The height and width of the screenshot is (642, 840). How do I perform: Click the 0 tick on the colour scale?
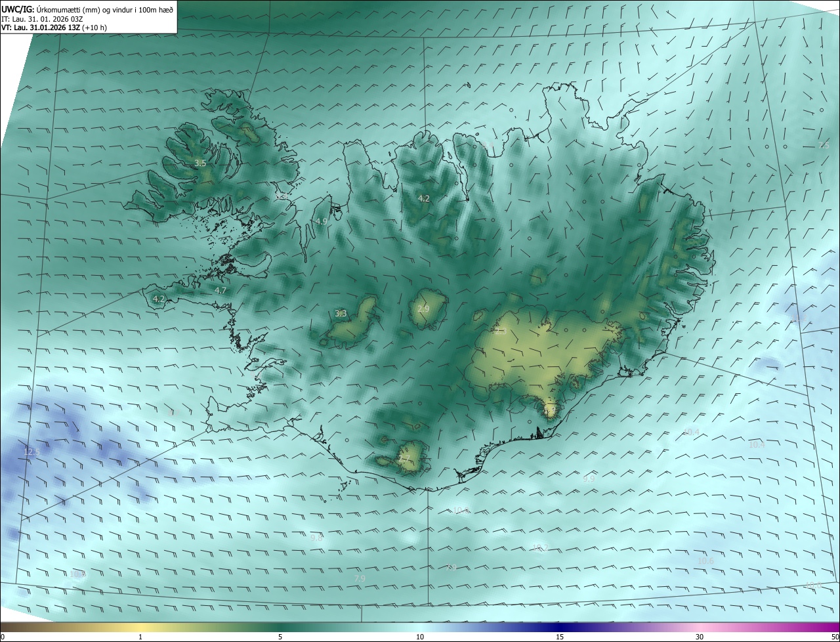coord(3,637)
